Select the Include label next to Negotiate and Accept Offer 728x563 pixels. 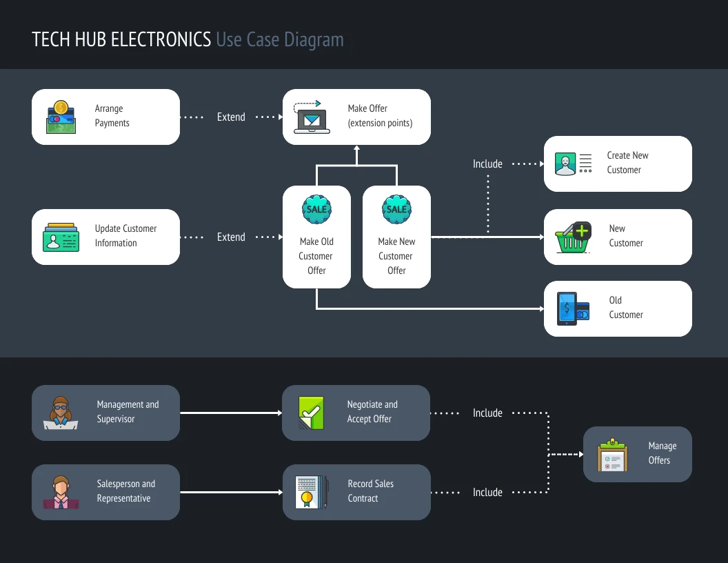[487, 413]
